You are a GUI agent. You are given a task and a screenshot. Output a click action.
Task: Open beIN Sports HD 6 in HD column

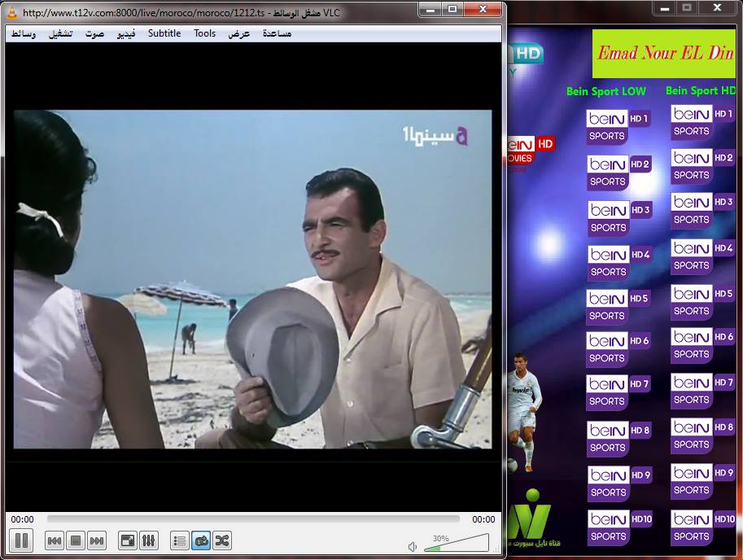(x=703, y=345)
